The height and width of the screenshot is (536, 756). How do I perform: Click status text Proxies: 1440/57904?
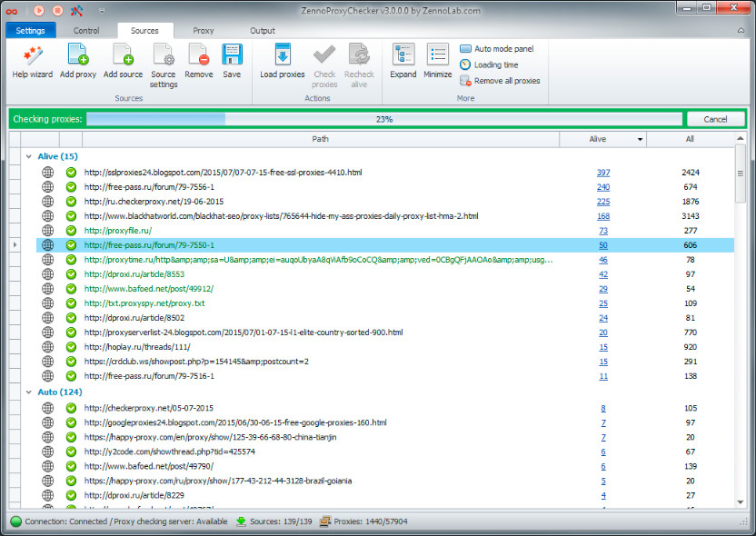click(371, 521)
